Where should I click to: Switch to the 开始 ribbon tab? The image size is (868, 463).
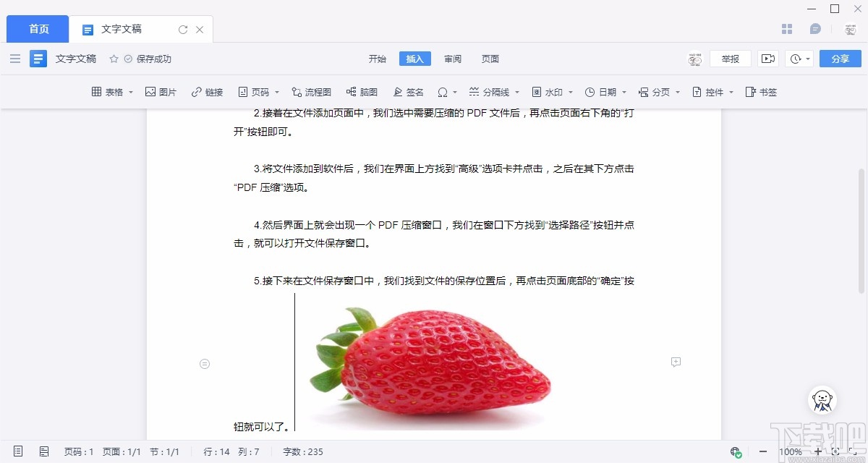378,59
